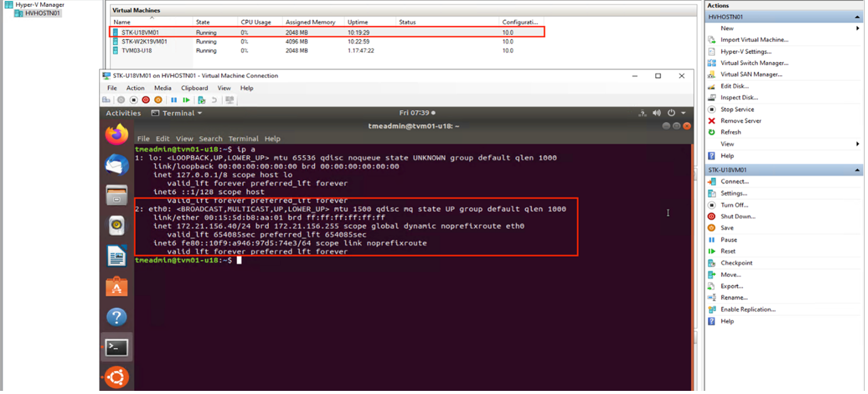Select the Hyper-V Manager root node

[40, 5]
